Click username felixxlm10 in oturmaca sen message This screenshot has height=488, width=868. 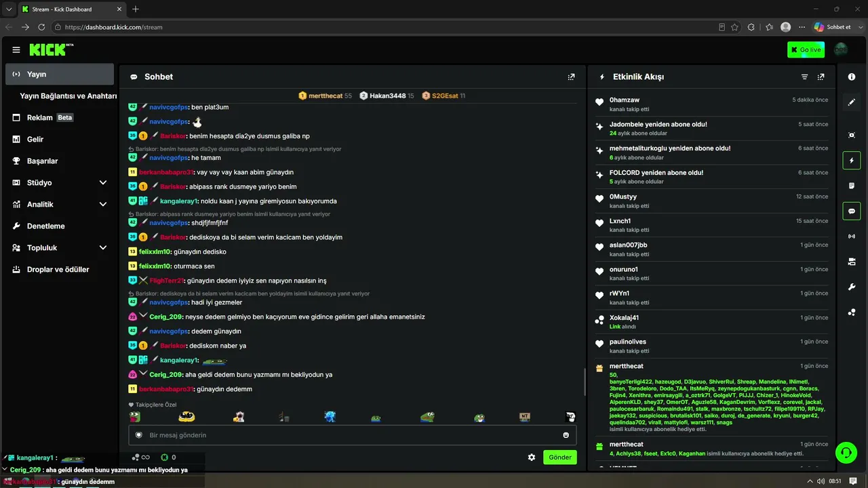click(155, 266)
